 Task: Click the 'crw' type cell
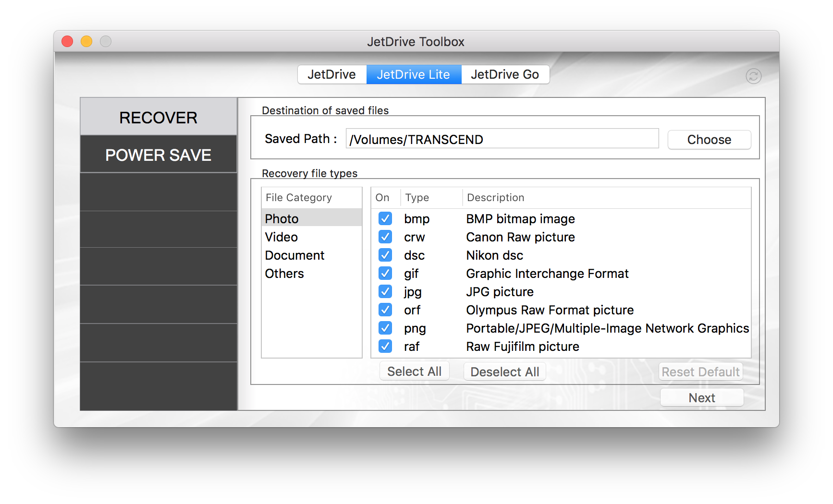[x=414, y=237]
